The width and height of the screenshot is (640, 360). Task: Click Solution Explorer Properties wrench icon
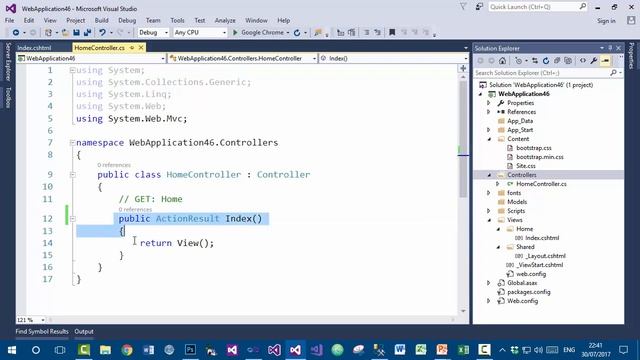(594, 61)
